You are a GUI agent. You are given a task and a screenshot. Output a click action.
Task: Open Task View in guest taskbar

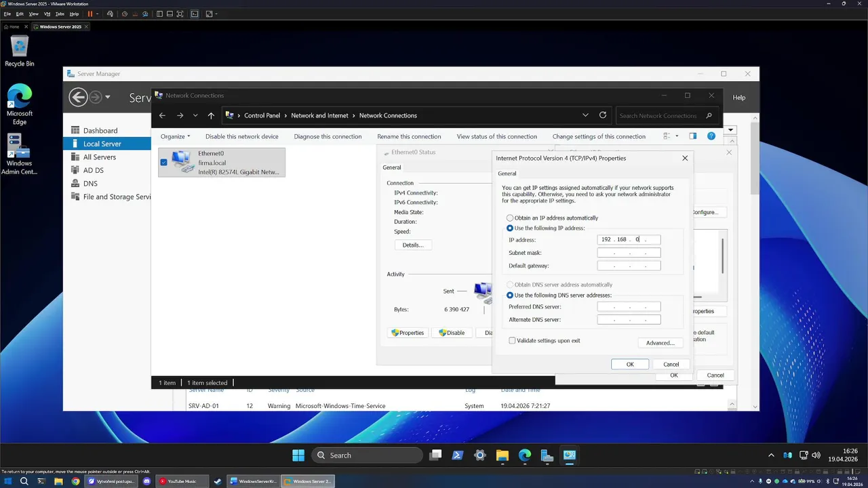pyautogui.click(x=435, y=455)
